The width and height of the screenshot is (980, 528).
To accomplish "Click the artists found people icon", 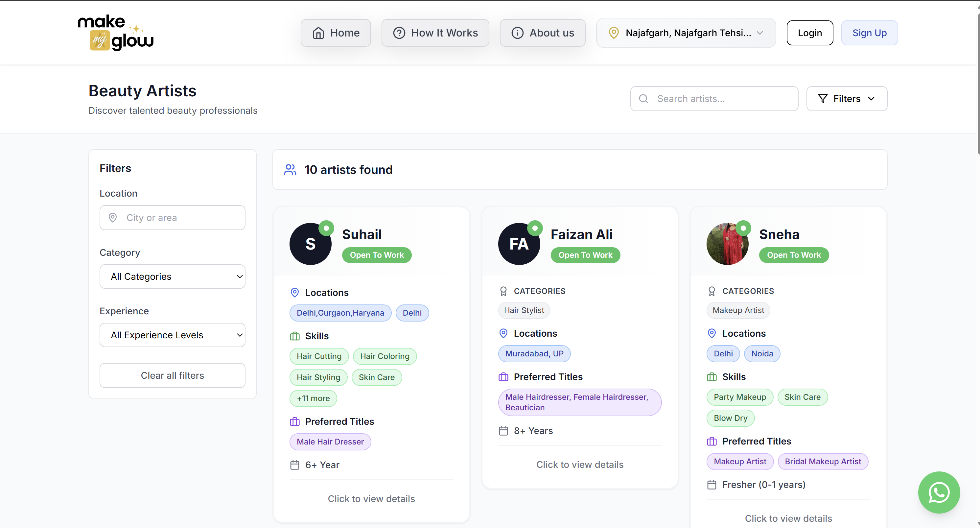I will point(290,170).
